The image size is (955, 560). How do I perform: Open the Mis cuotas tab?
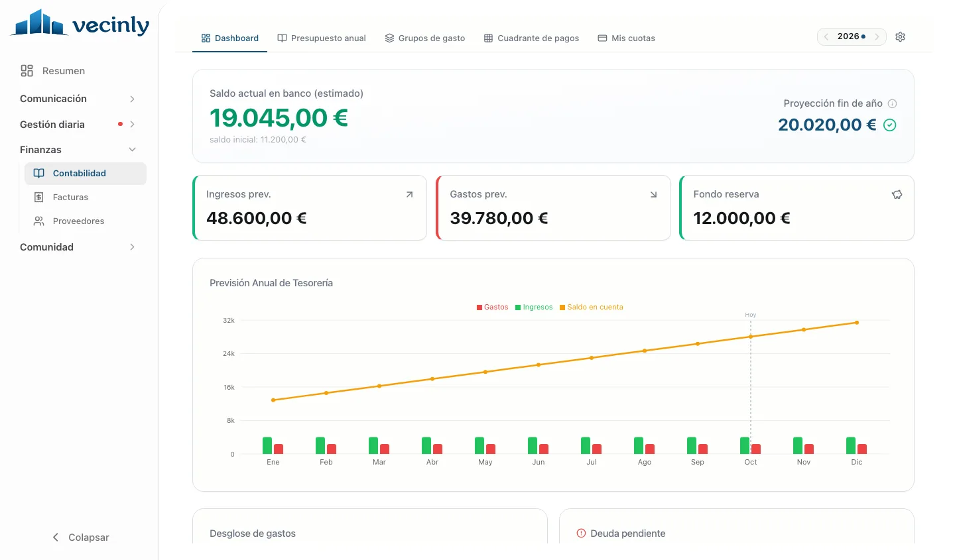click(x=627, y=38)
